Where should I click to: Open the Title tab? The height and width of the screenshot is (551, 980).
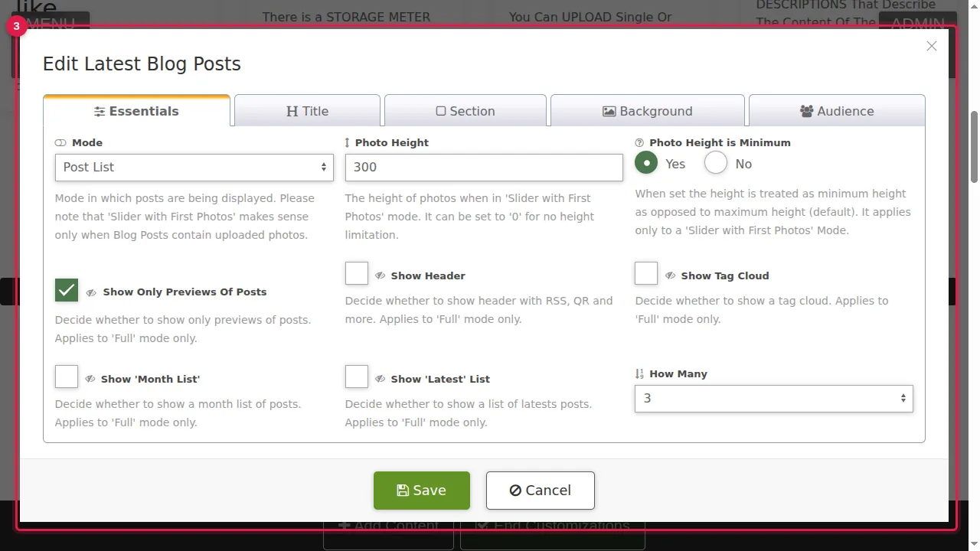click(307, 111)
